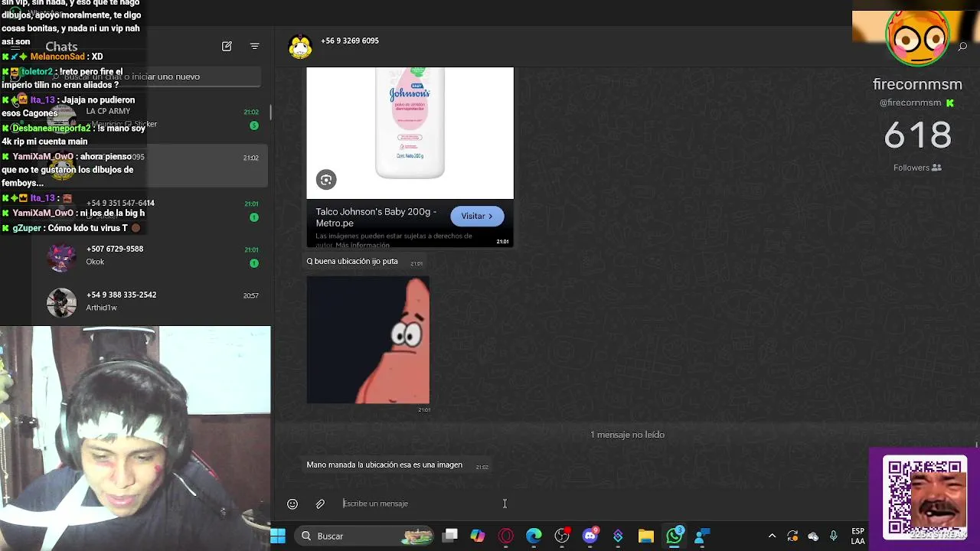This screenshot has width=980, height=551.
Task: Click the firecornmsm overlay name
Action: (917, 84)
